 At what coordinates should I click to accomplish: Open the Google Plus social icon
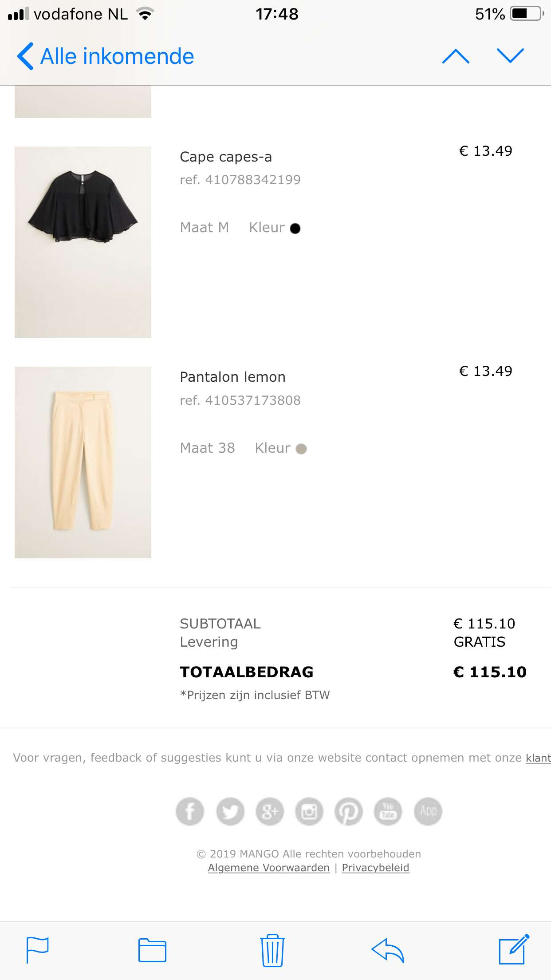coord(269,811)
